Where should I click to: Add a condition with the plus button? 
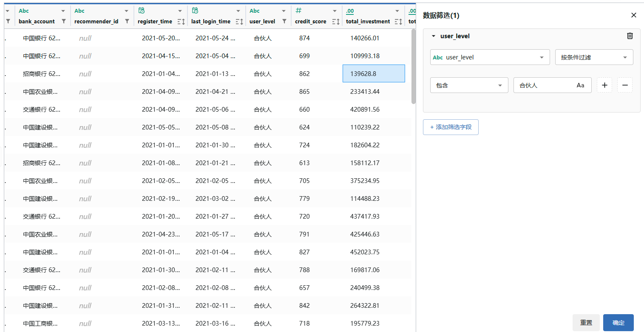[604, 85]
